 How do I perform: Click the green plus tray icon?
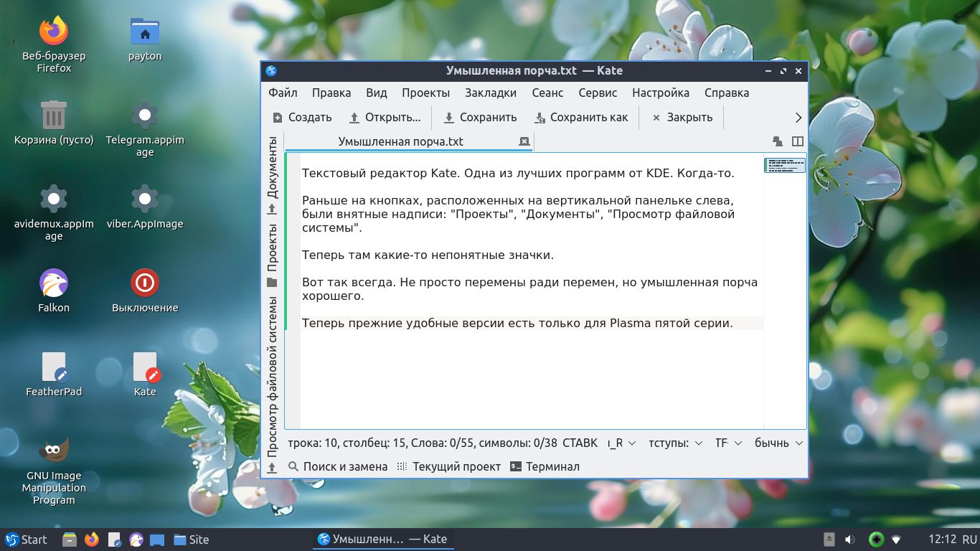click(875, 540)
